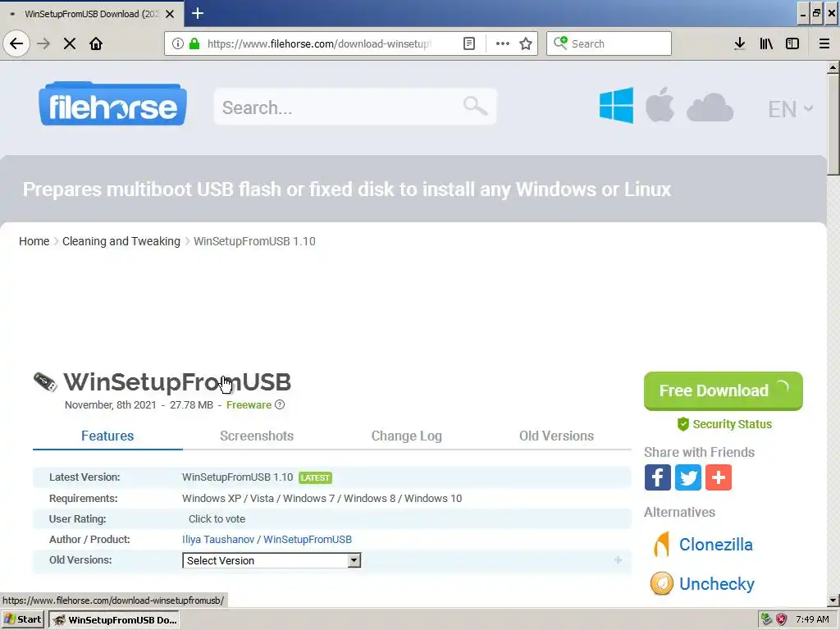Open Cleaning and Tweaking breadcrumb
This screenshot has height=630, width=840.
tap(121, 241)
